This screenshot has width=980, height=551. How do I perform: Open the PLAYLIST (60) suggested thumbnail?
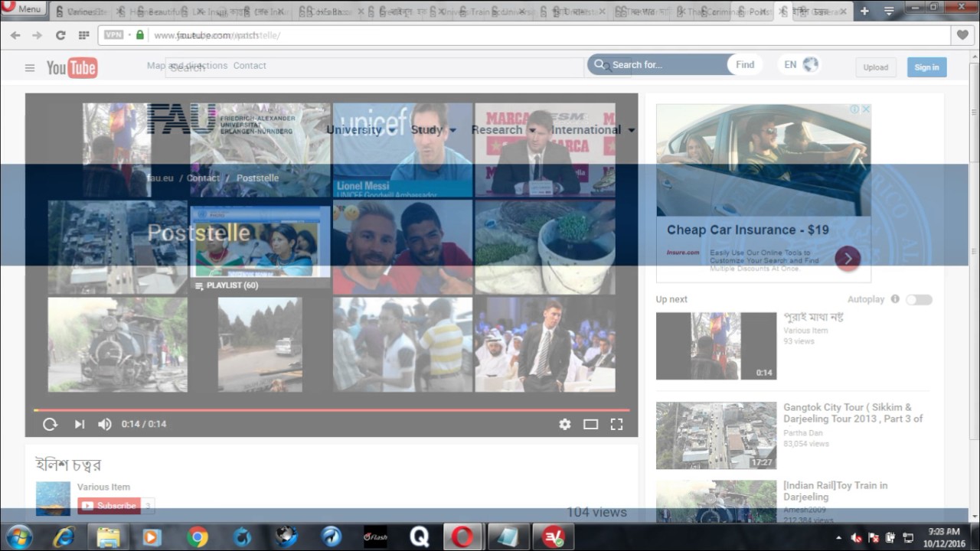point(260,247)
